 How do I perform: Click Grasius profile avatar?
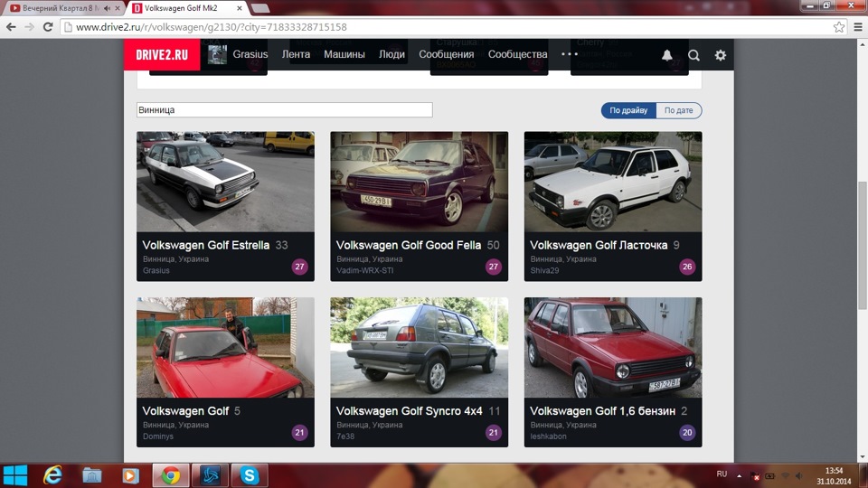[x=217, y=54]
